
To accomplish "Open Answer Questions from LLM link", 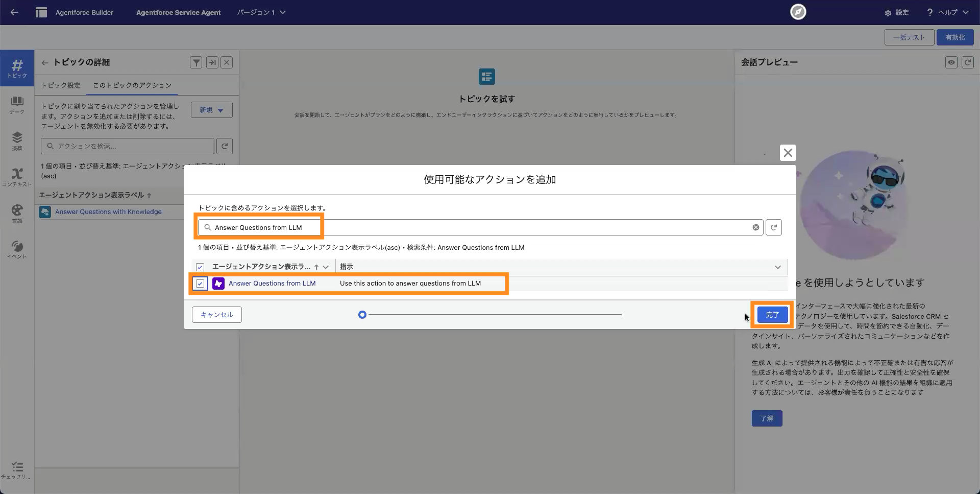I will point(272,284).
